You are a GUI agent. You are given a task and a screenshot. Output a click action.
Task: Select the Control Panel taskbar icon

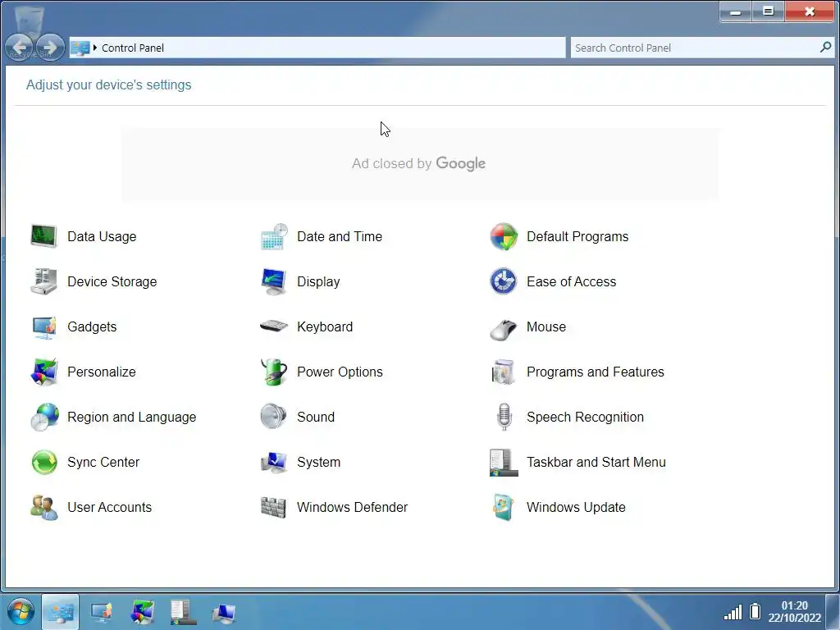60,612
